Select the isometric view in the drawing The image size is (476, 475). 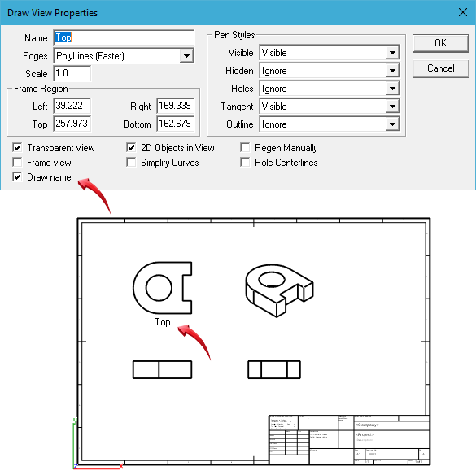pyautogui.click(x=279, y=290)
